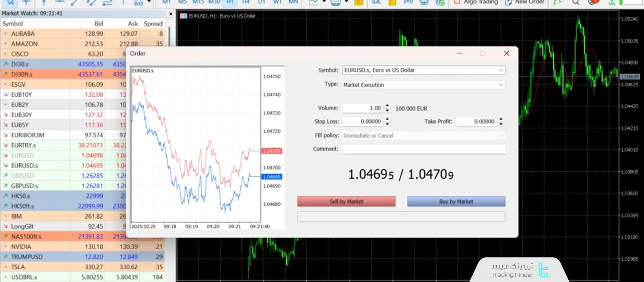Image resolution: width=644 pixels, height=282 pixels.
Task: Open the MetaEditor IDE icon
Action: (x=376, y=2)
